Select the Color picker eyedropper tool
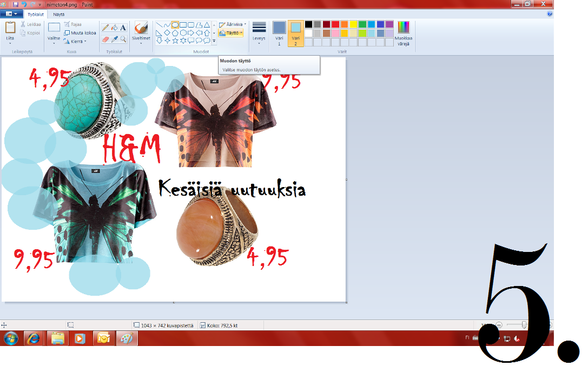 [x=114, y=39]
